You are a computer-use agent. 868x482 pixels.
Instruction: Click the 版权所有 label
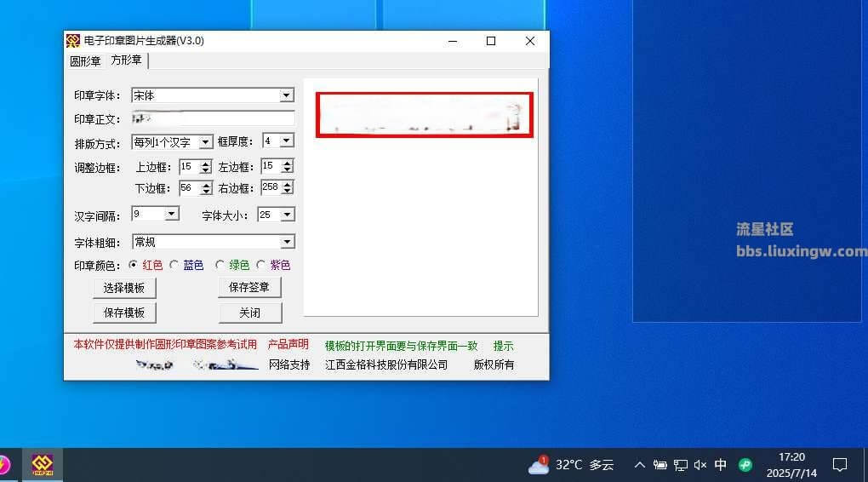click(494, 364)
